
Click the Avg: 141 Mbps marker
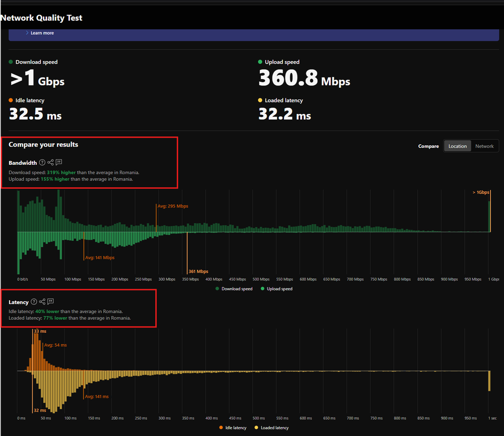coord(100,258)
